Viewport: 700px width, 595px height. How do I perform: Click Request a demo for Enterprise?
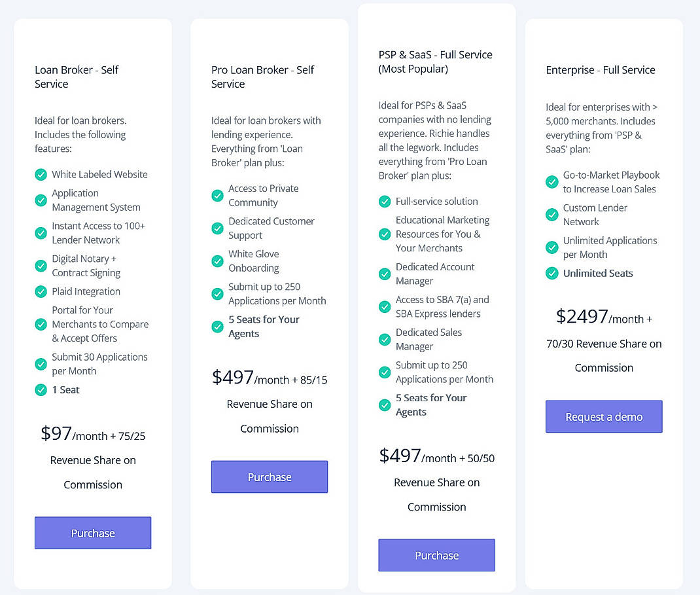(x=603, y=416)
